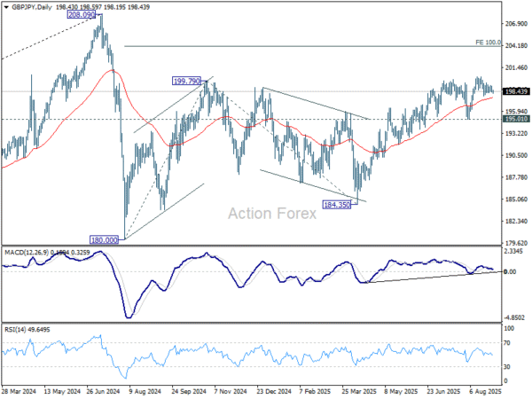Click the RSI 30 oversold level label
Viewport: 532px width, 399px height.
507,367
